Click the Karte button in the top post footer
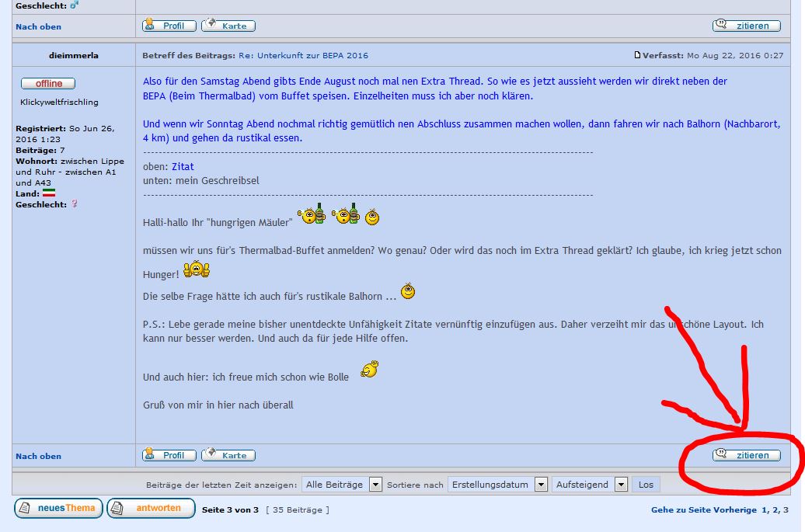The height and width of the screenshot is (532, 805). click(x=228, y=26)
